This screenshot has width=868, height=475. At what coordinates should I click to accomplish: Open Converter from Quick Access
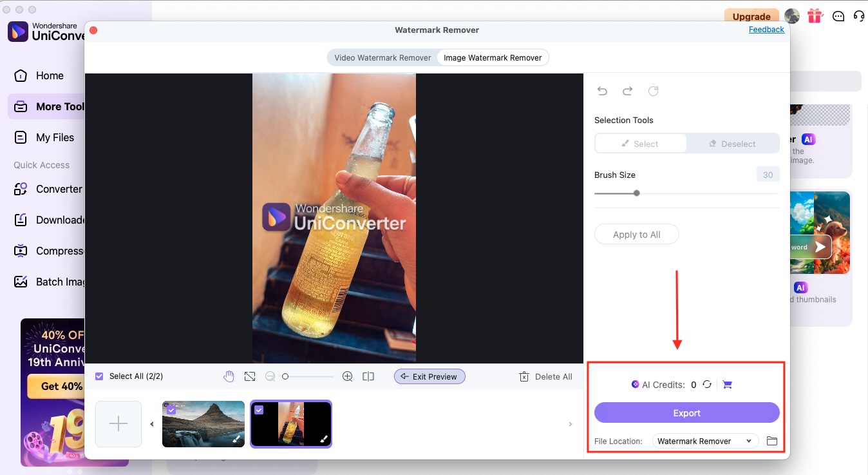tap(47, 189)
